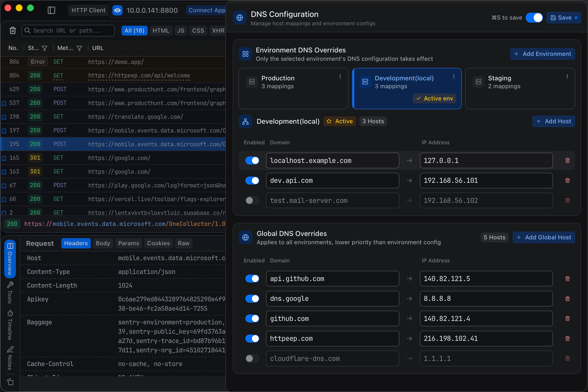Viewport: 588px width, 392px height.
Task: Clear all requests with the trash icon
Action: pos(12,30)
